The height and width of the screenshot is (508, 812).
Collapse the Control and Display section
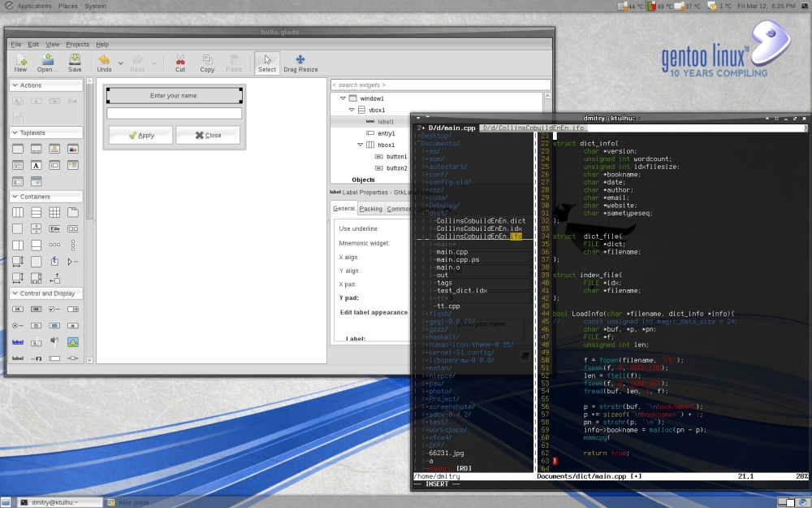coord(15,293)
